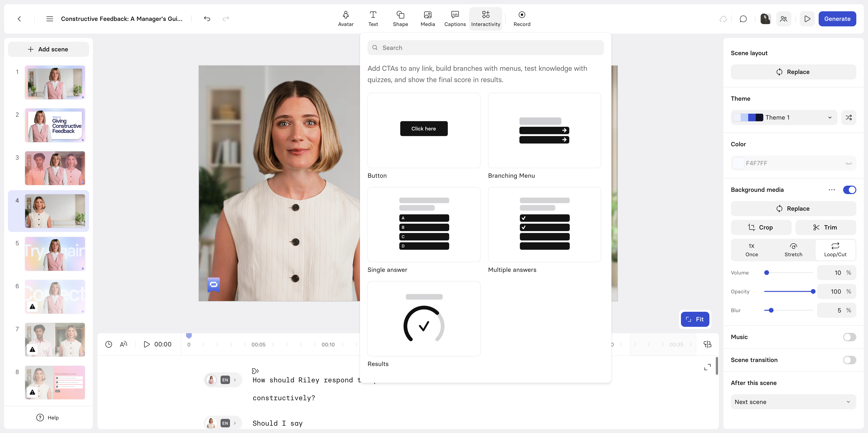Screen dimensions: 868x433
Task: Preview video with play icon
Action: coord(807,19)
